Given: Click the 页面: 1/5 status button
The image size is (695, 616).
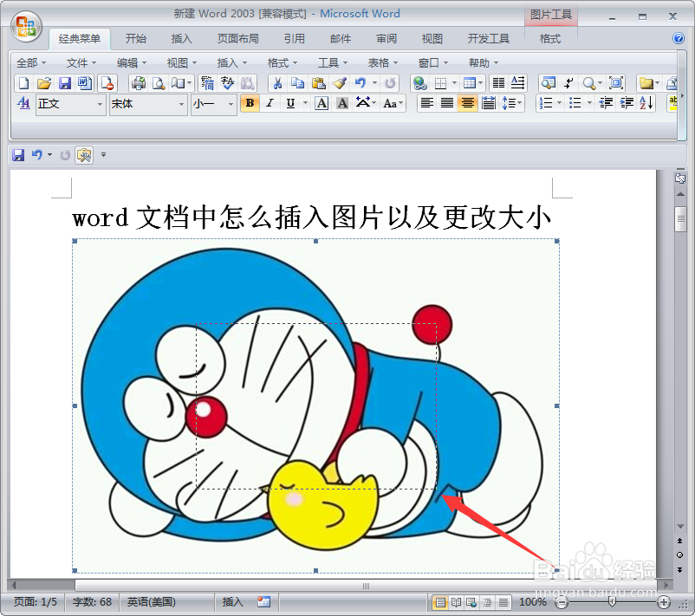Looking at the screenshot, I should point(36,602).
